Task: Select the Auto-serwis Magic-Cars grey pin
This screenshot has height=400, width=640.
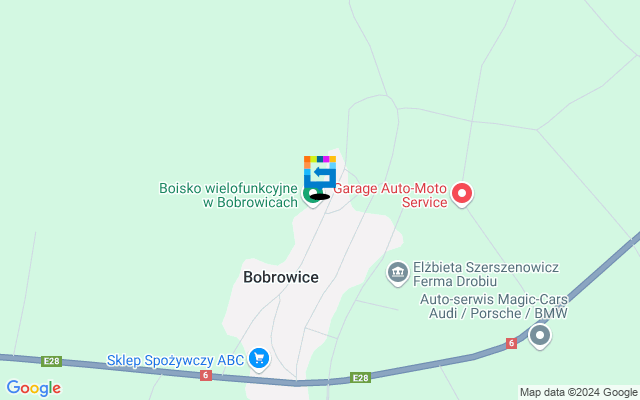Action: pos(540,336)
